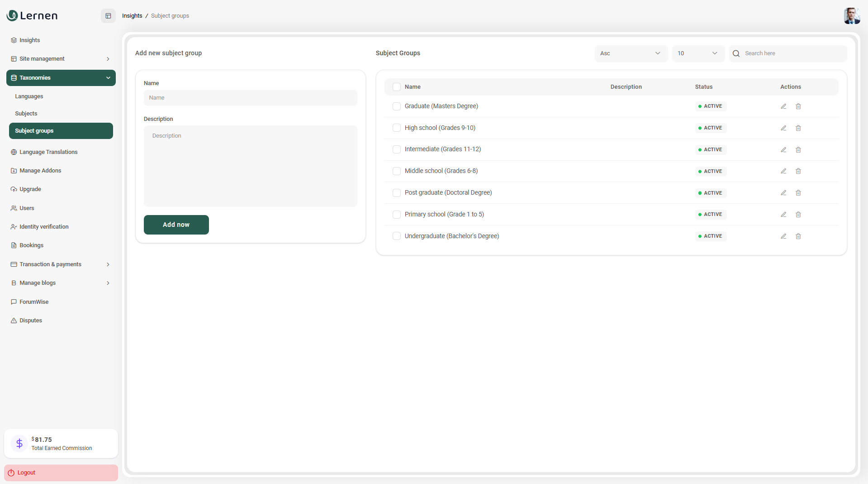Go to the Bookings page

coord(31,245)
